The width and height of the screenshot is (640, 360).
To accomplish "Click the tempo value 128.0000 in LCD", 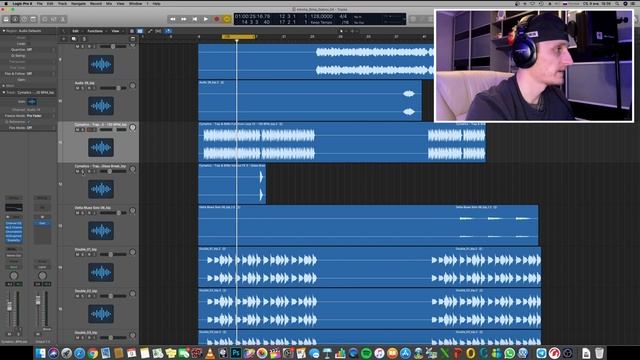I will point(321,17).
